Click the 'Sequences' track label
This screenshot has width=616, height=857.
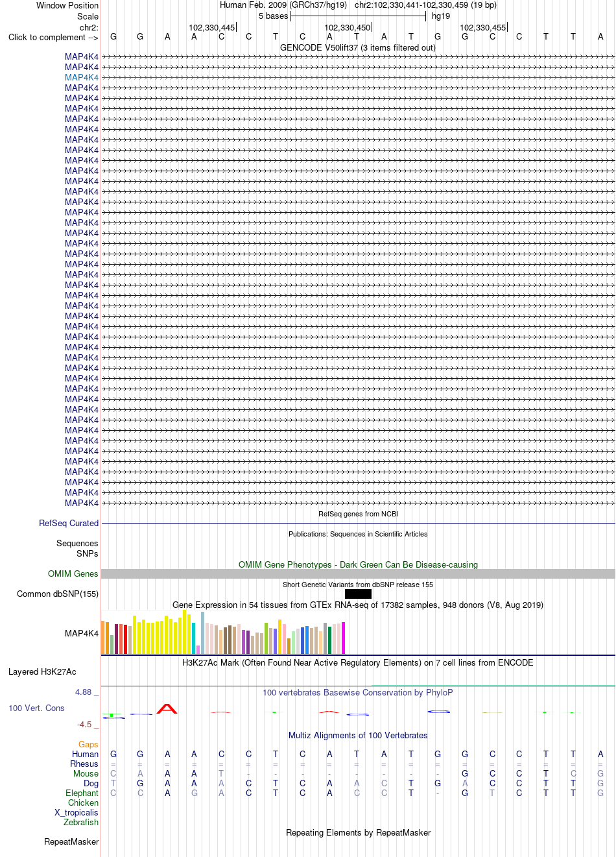point(77,543)
